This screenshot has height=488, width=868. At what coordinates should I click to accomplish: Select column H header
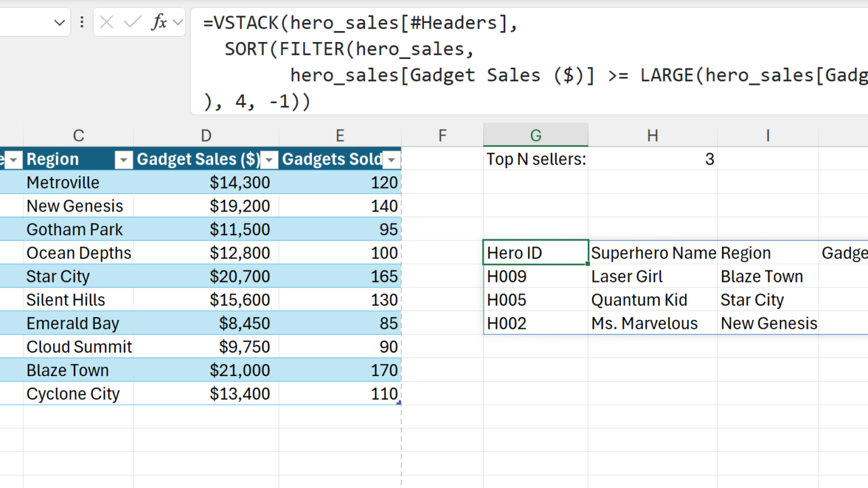pyautogui.click(x=652, y=136)
